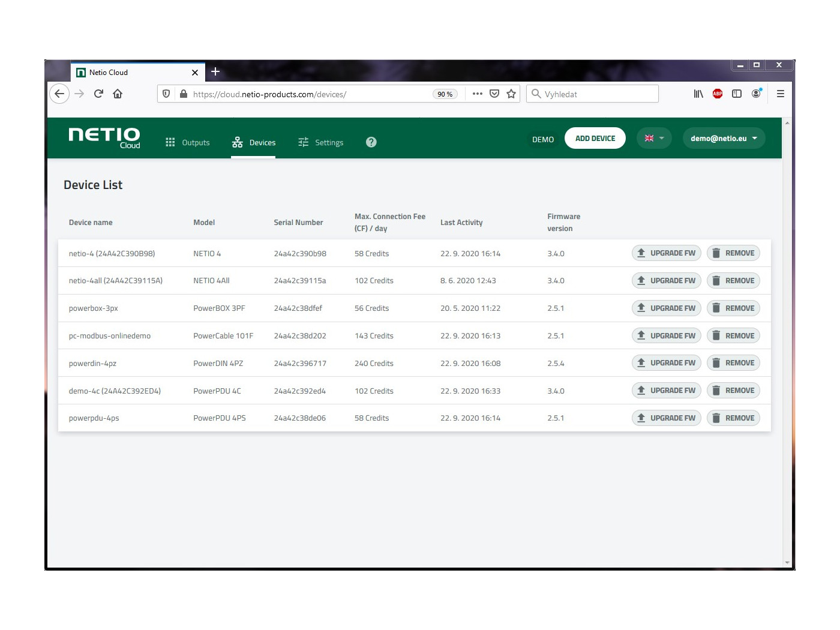The width and height of the screenshot is (840, 630).
Task: Reset the 90 % zoom level indicator
Action: pos(445,94)
